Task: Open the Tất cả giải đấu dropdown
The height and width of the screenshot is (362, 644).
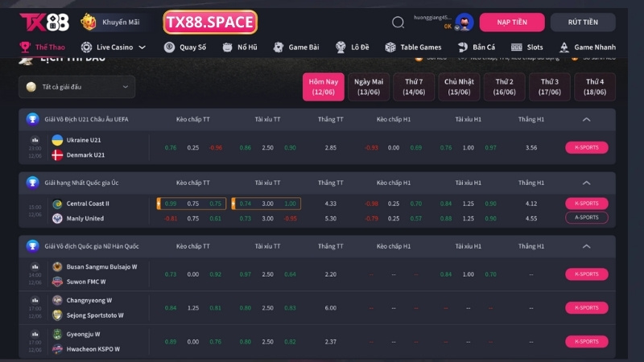Action: point(76,87)
